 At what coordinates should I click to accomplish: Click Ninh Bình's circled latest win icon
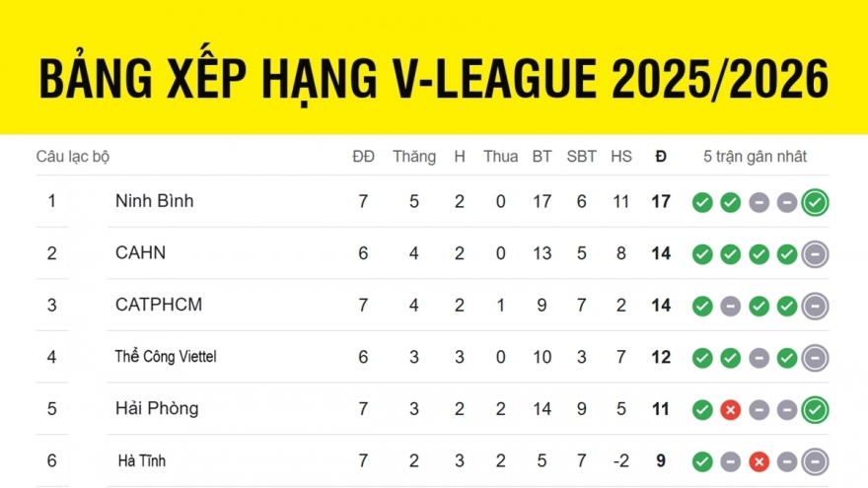point(815,203)
